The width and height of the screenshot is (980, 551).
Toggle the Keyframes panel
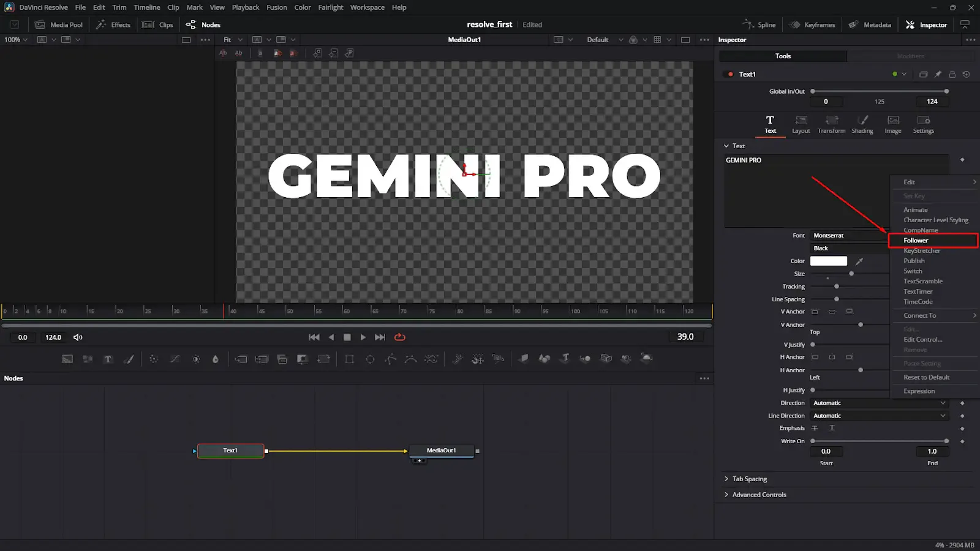point(812,24)
